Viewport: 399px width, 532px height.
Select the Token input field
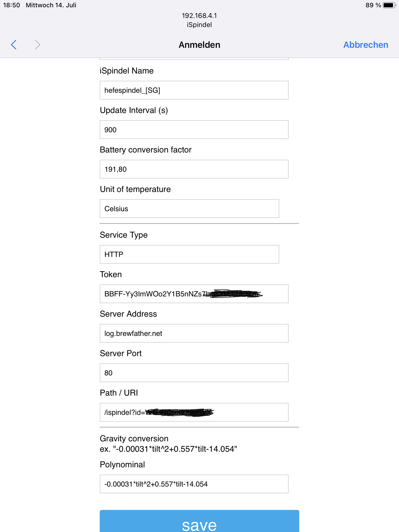tap(194, 294)
